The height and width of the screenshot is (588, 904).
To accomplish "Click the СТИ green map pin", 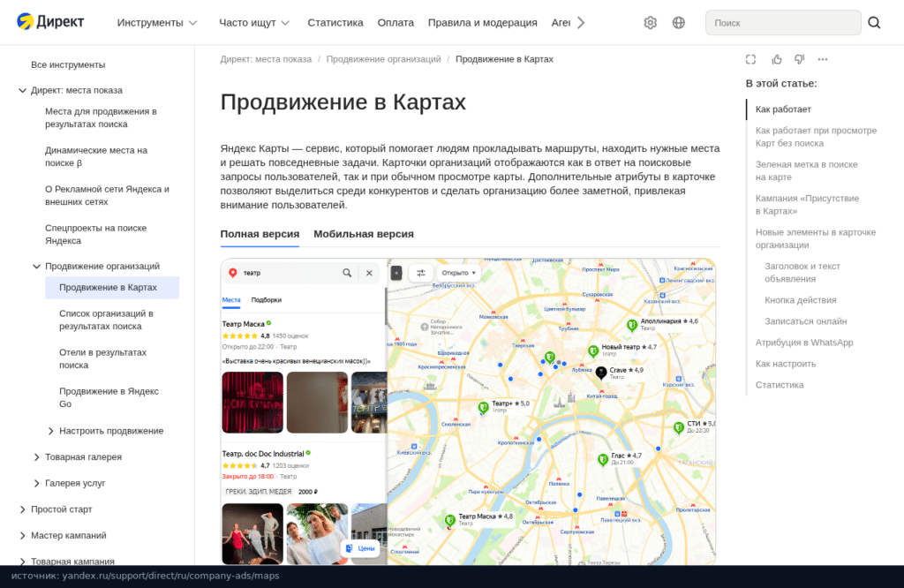I will tap(679, 427).
